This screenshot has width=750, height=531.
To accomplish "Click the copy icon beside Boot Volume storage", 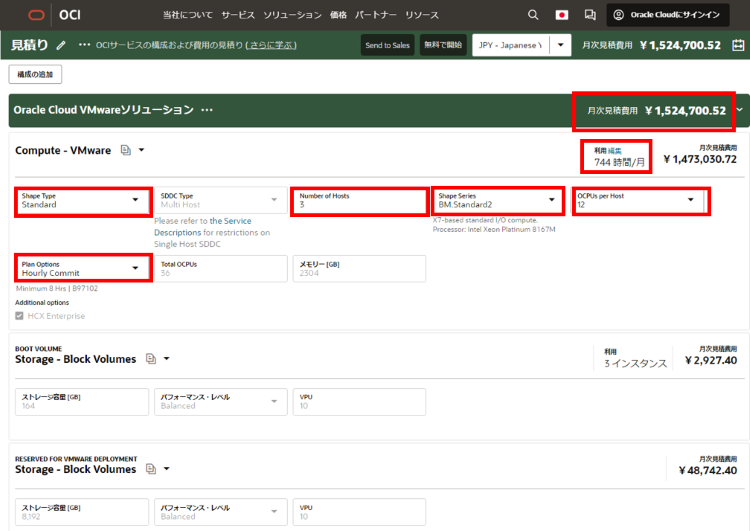I will [150, 359].
